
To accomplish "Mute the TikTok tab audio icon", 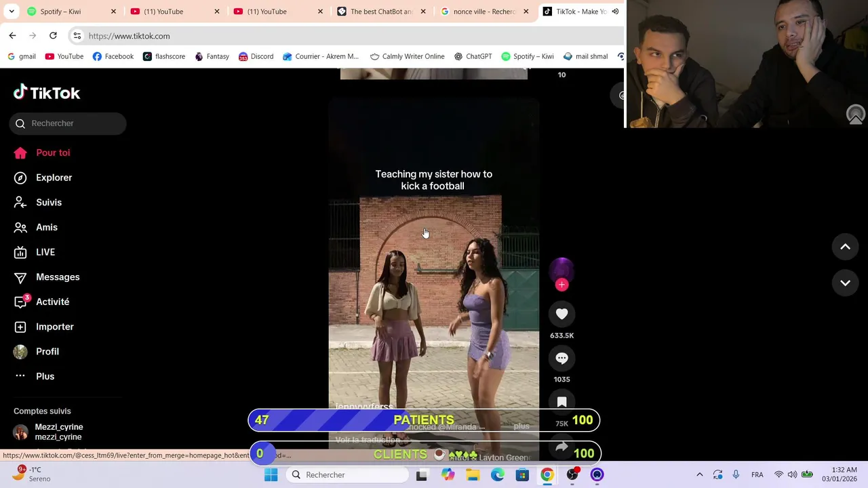I will pos(615,12).
